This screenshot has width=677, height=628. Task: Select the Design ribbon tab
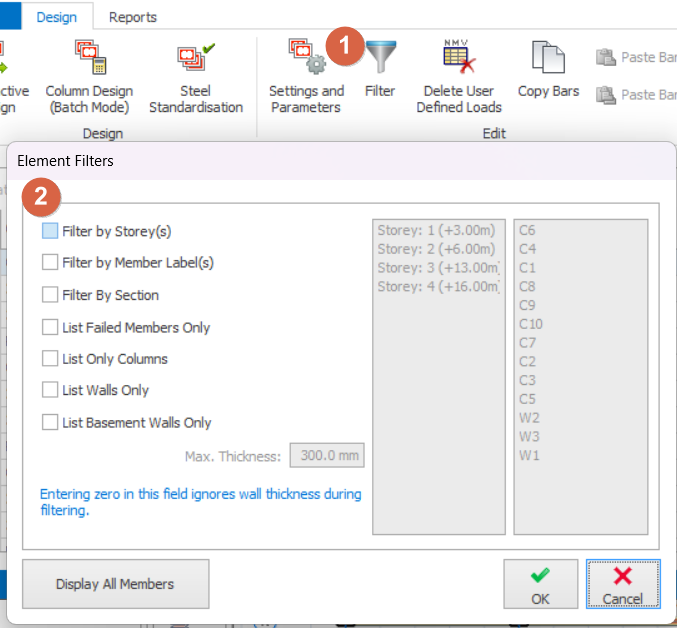click(57, 17)
